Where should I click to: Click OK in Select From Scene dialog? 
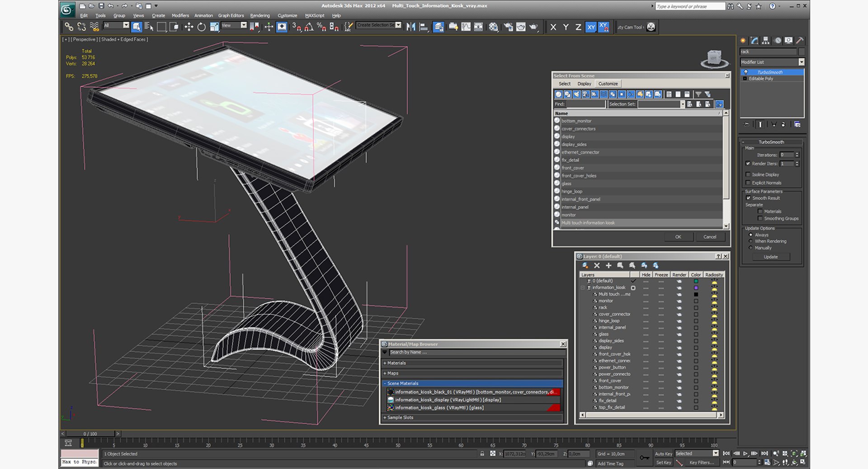click(x=678, y=237)
